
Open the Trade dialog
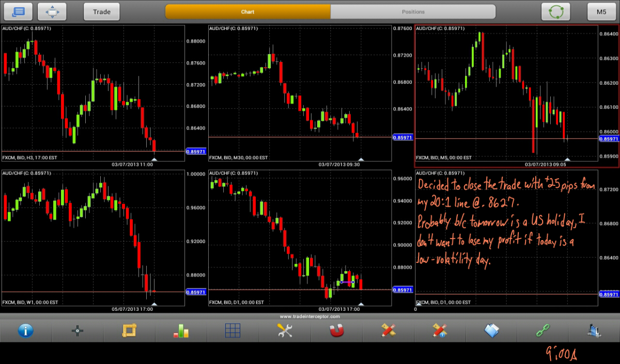[102, 11]
